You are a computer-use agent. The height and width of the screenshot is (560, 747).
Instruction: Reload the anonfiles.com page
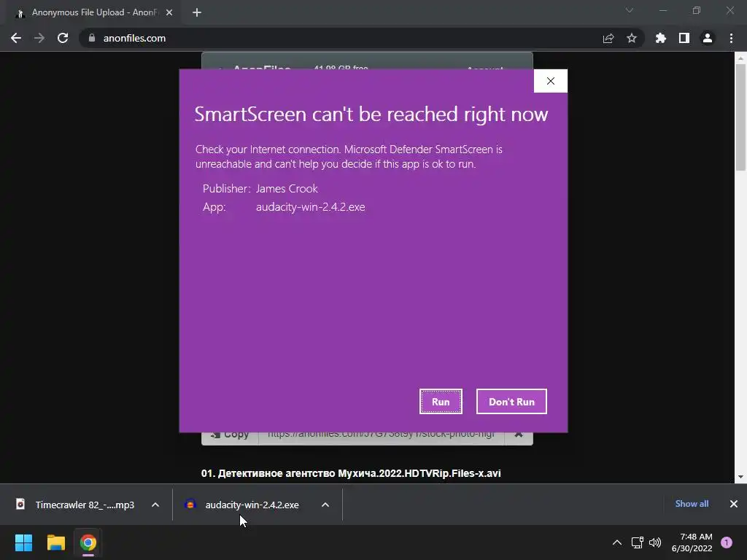coord(63,38)
